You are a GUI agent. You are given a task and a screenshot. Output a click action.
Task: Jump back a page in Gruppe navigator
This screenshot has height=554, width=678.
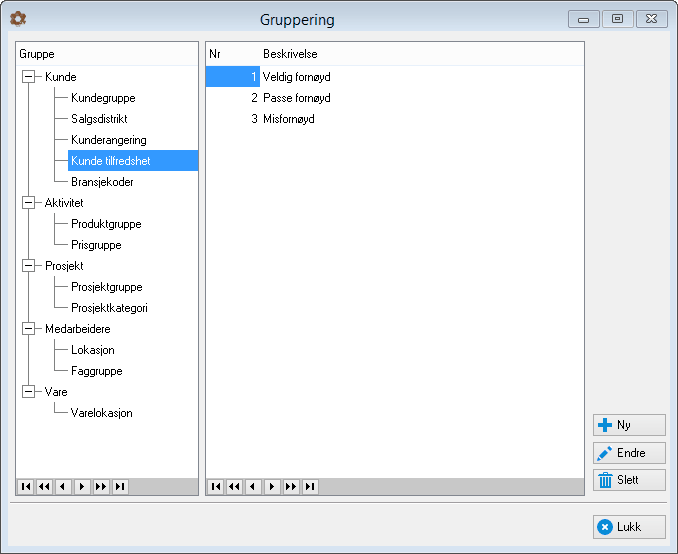[45, 487]
